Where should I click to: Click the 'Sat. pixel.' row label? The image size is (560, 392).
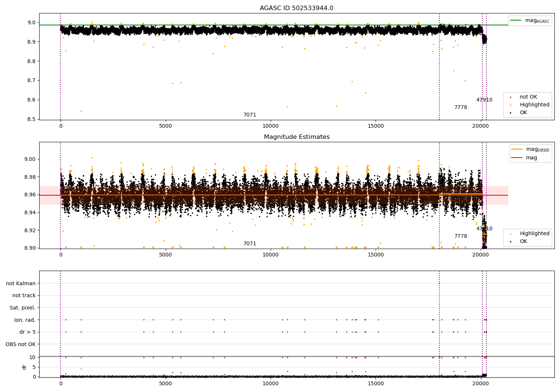coord(23,308)
